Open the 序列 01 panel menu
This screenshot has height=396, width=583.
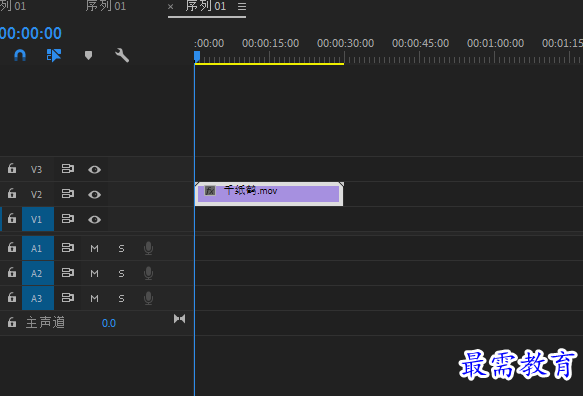[x=242, y=7]
